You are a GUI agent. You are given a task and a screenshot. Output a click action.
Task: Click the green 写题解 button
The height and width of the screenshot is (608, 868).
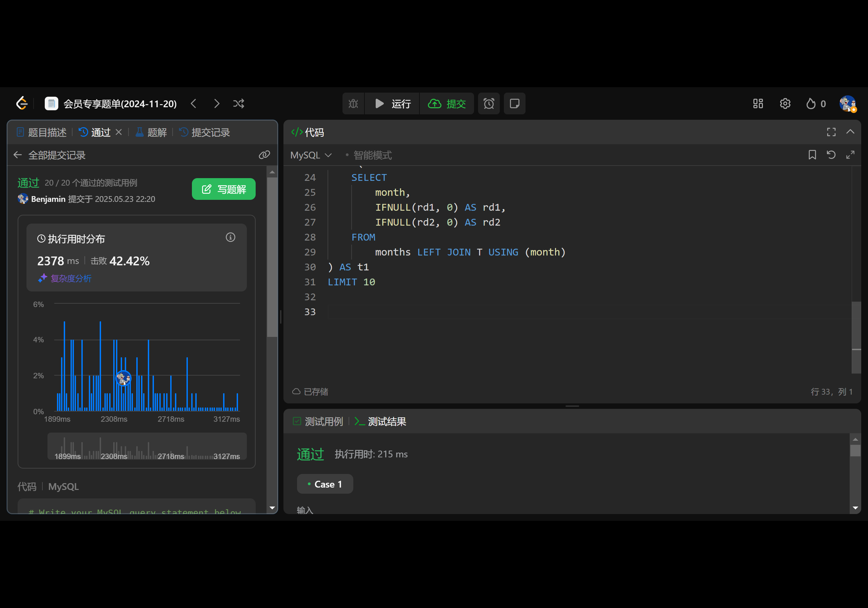pos(223,189)
